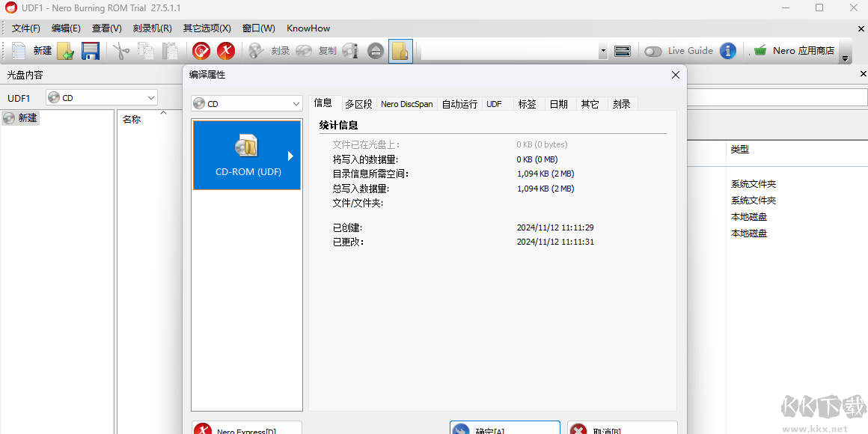Click the first 系统文件夹 entry
The image size is (868, 434).
pyautogui.click(x=754, y=184)
